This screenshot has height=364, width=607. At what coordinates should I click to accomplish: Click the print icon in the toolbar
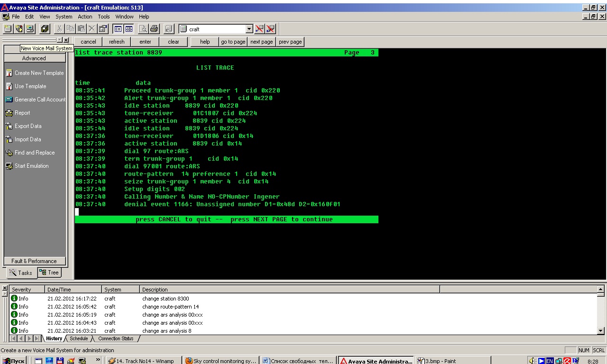click(154, 29)
